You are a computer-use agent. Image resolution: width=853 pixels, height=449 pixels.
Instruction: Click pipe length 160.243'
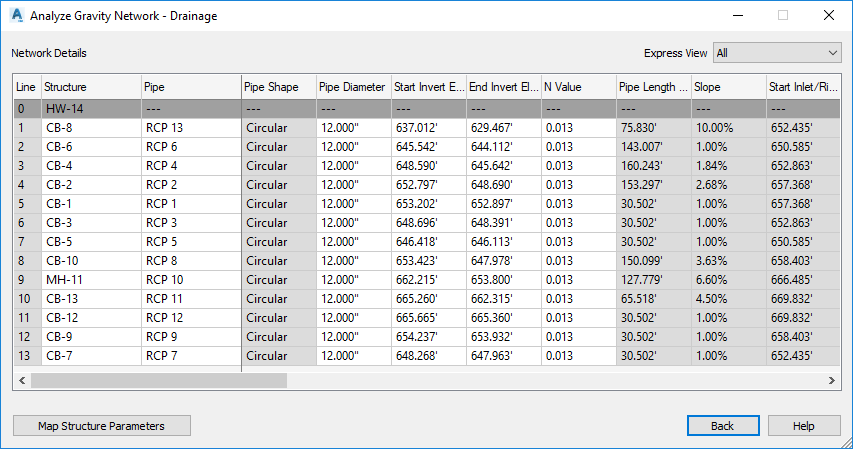point(654,166)
